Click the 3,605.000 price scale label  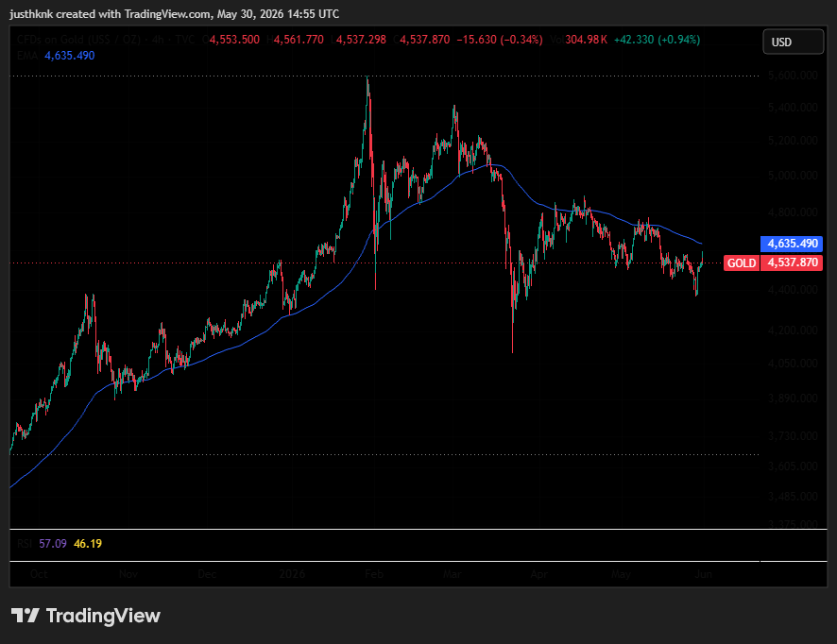coord(793,466)
